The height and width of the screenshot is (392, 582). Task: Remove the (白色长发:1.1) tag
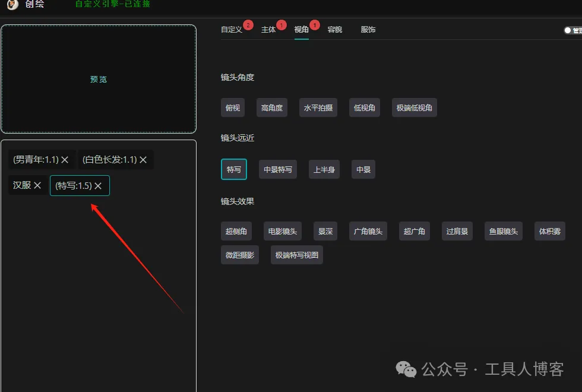tap(143, 159)
